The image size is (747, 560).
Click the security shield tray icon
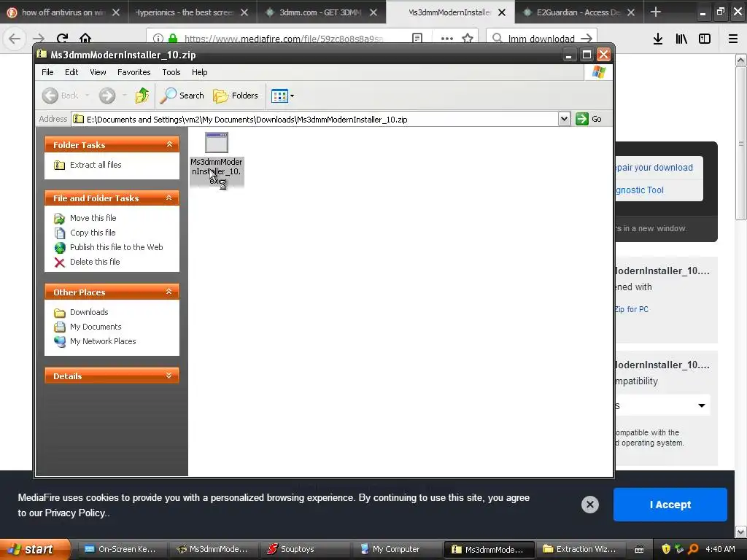click(x=666, y=549)
